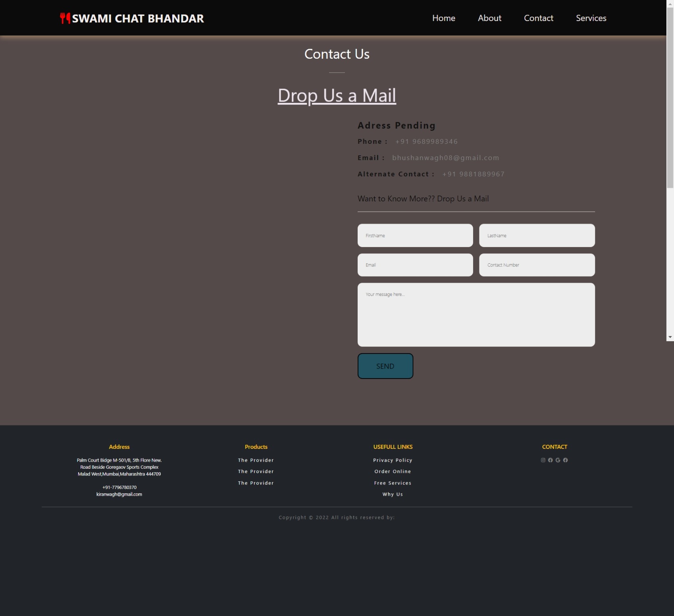Click the first Facebook circle icon
The image size is (674, 616).
(550, 460)
